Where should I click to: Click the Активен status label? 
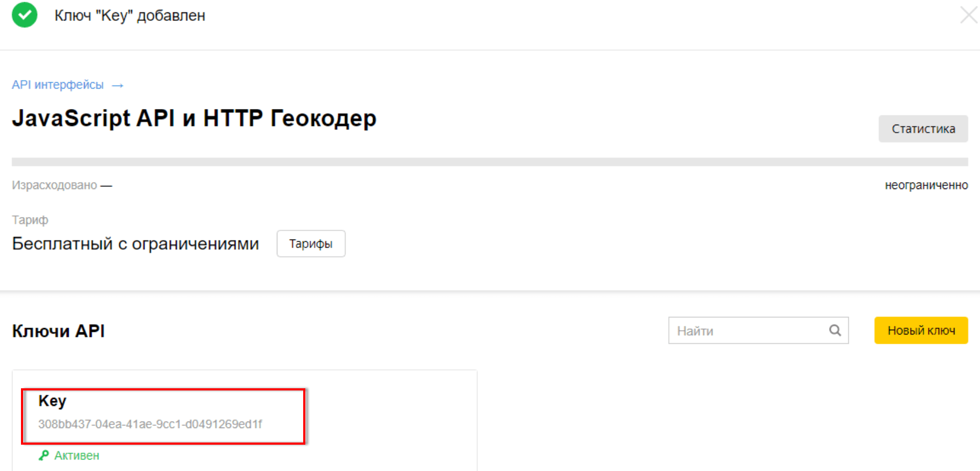77,455
